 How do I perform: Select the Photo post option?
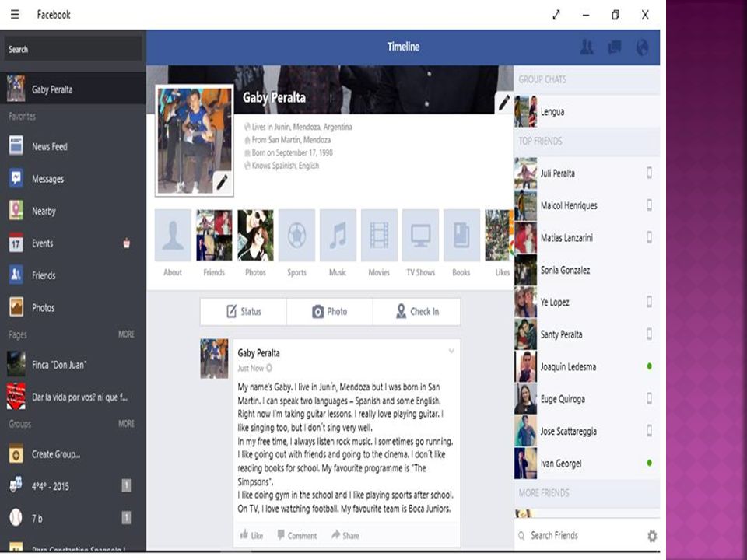click(330, 311)
